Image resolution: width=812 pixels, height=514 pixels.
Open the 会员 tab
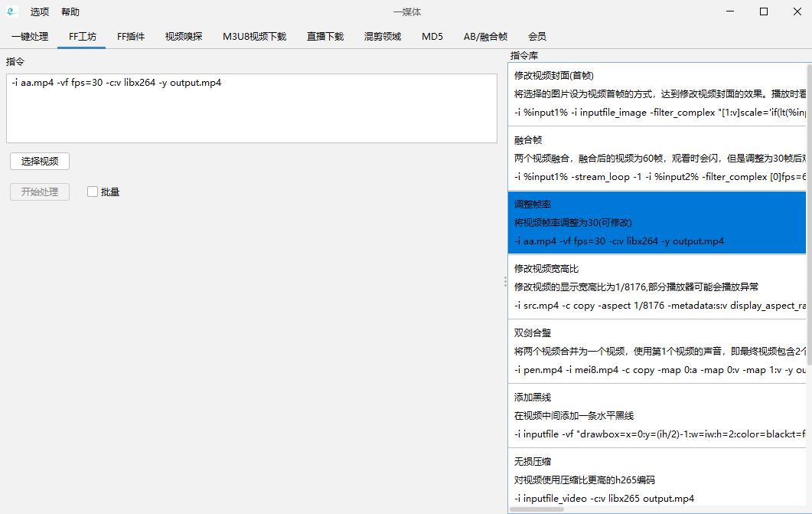(537, 37)
